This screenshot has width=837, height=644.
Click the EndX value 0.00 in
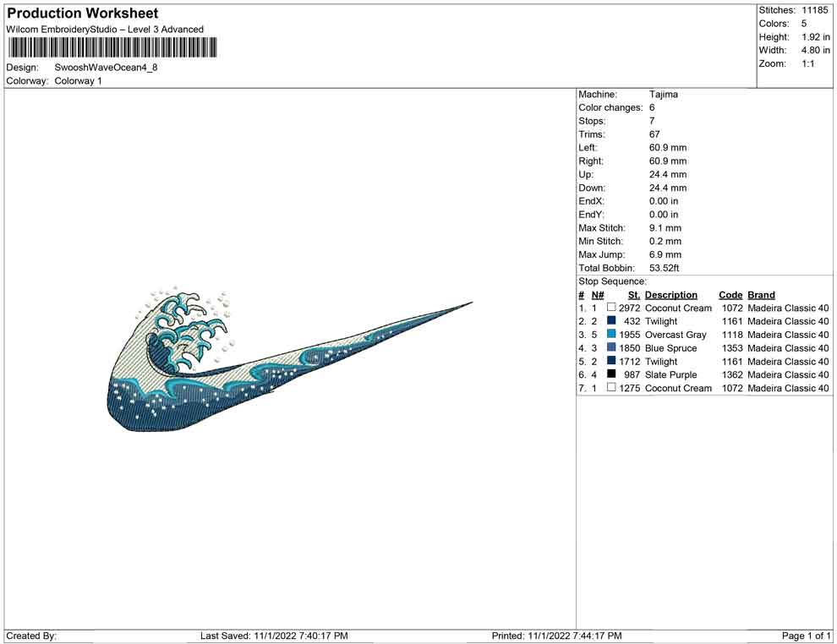(x=664, y=201)
